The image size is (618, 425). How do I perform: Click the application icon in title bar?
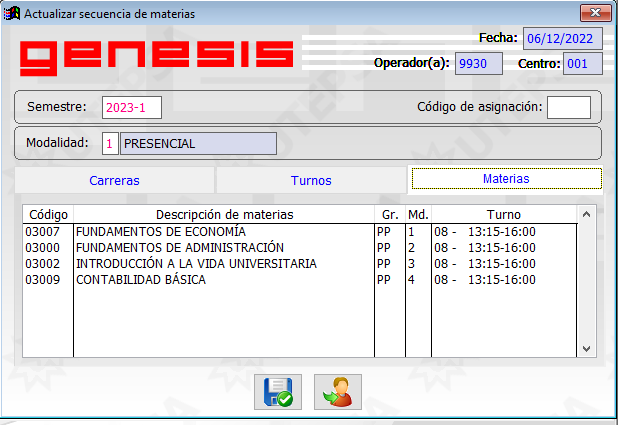point(12,13)
